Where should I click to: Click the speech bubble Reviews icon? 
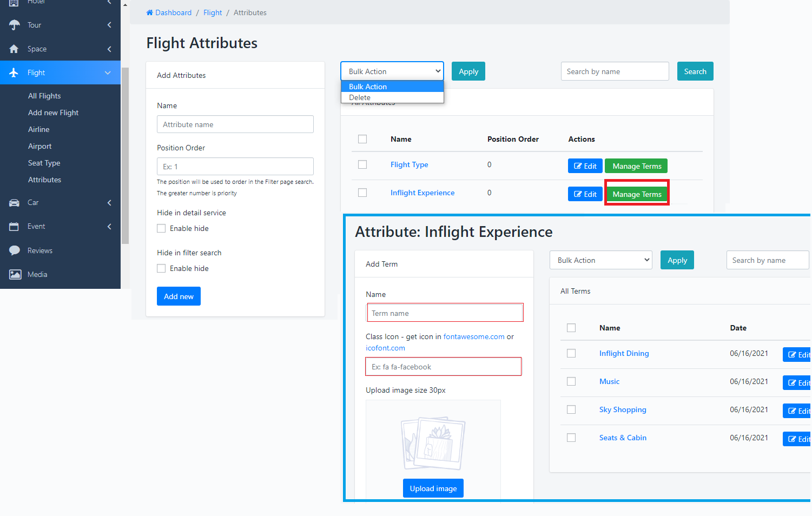tap(14, 250)
